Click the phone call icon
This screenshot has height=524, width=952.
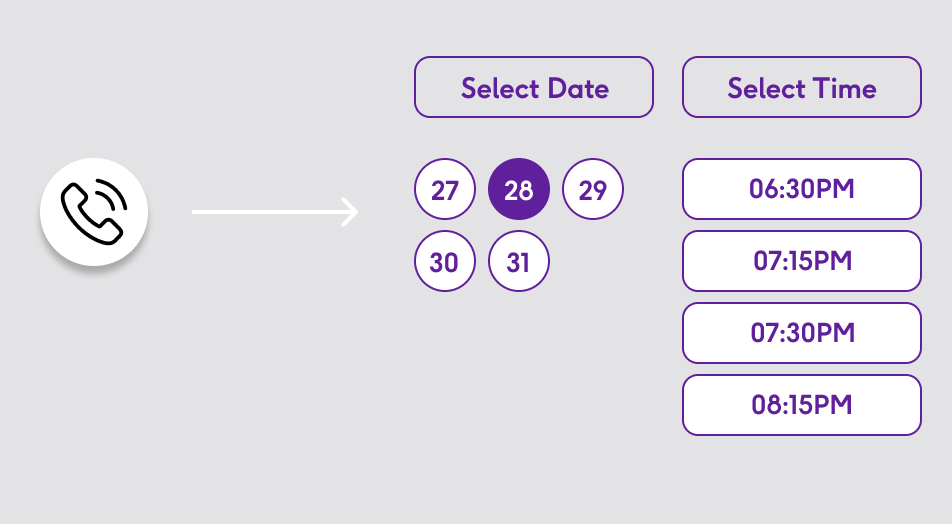click(x=94, y=212)
